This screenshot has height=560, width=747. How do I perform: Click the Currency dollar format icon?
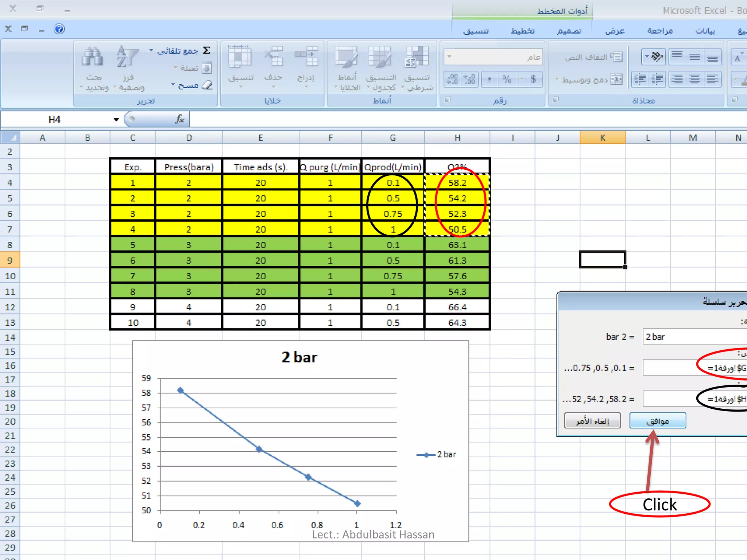pyautogui.click(x=533, y=79)
